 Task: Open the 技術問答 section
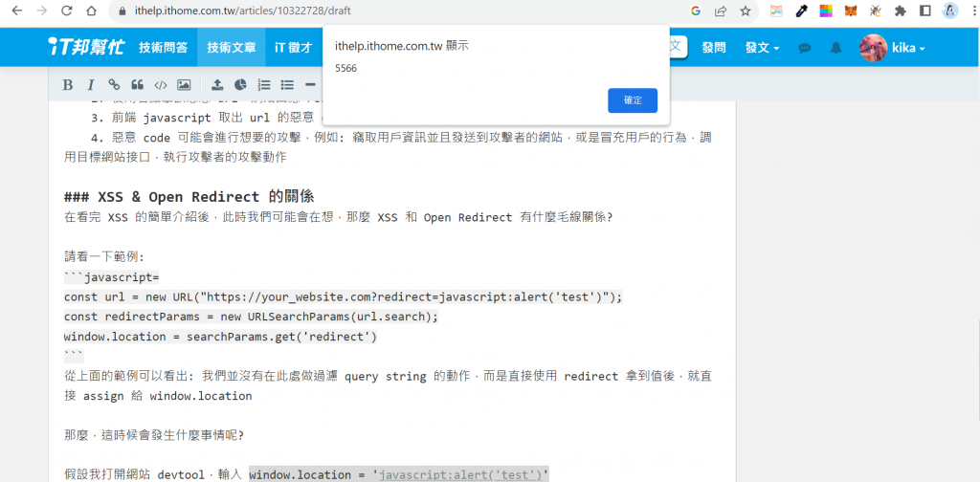pyautogui.click(x=163, y=48)
